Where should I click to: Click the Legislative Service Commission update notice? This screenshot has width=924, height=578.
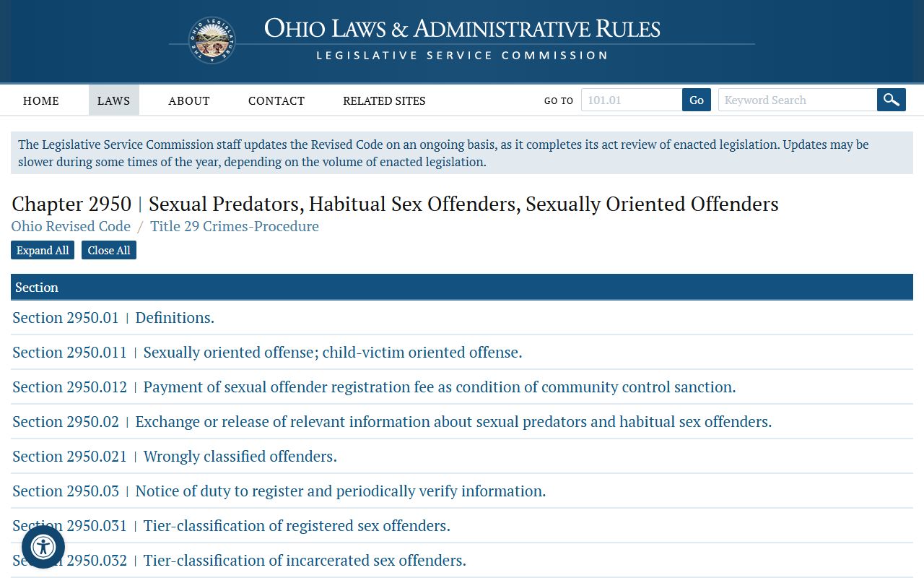[462, 153]
